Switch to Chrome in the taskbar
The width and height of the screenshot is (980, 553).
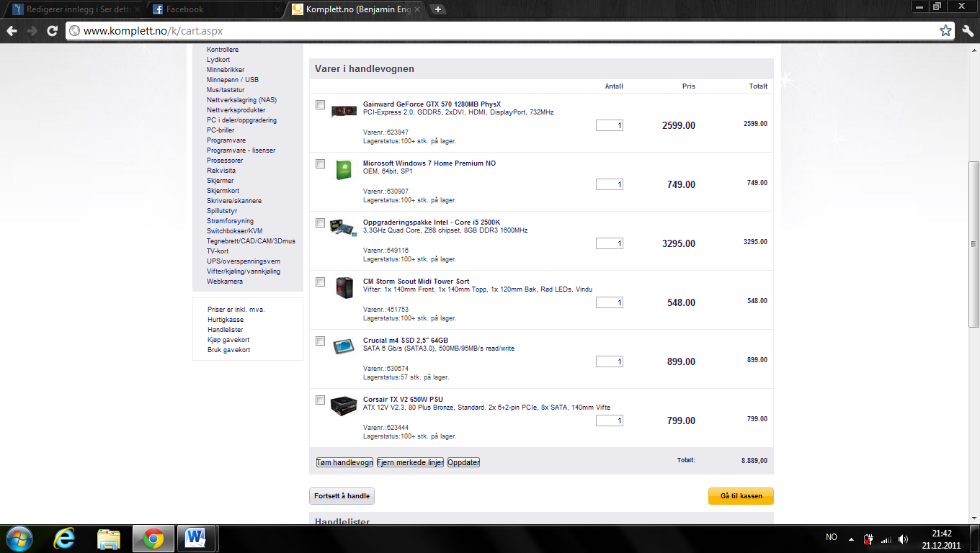click(x=153, y=538)
